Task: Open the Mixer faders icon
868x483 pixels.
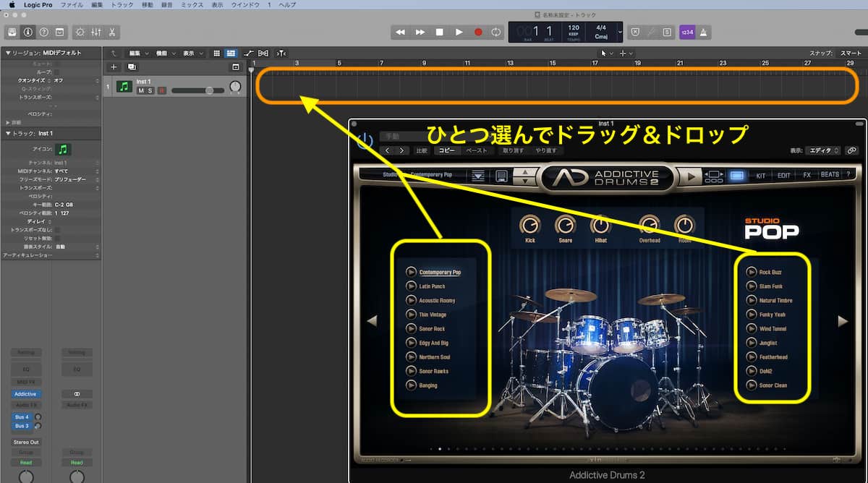Action: click(96, 32)
